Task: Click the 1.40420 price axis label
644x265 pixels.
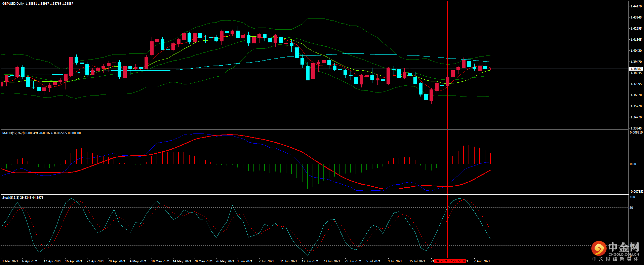Action: [x=636, y=51]
